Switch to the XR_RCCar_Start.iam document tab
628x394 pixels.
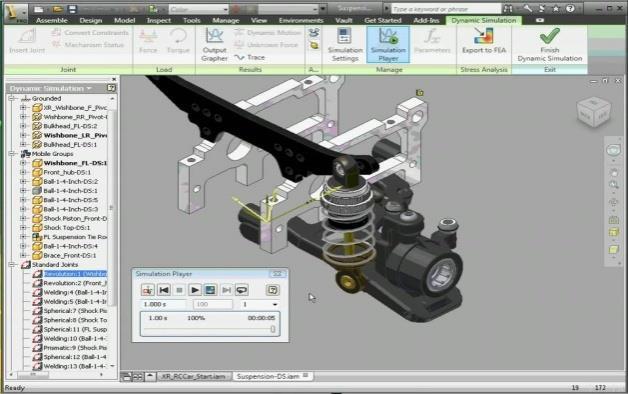pos(193,376)
